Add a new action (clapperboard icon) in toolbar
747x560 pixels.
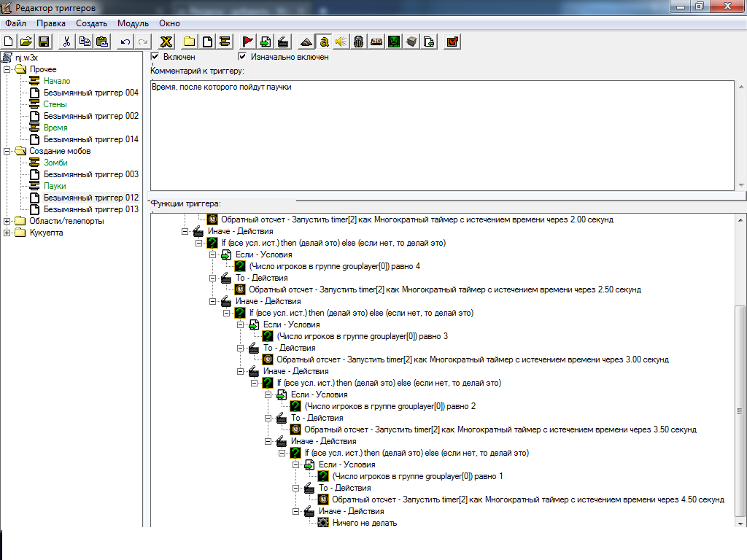[x=283, y=42]
